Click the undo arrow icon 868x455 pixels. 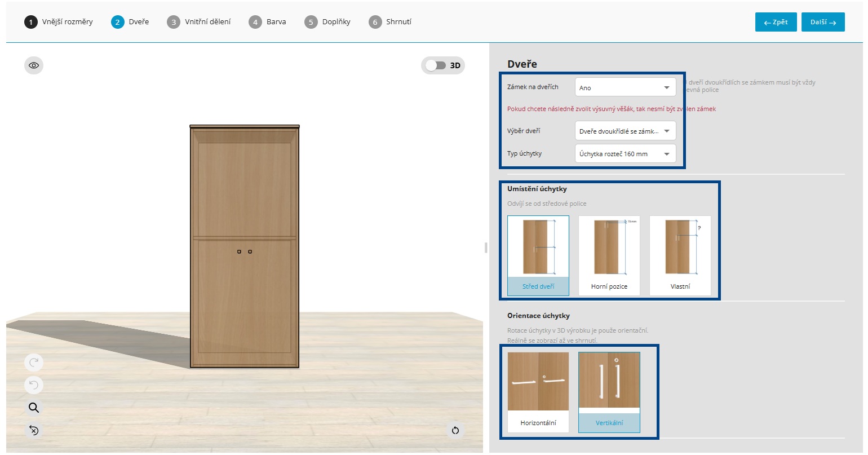click(x=34, y=385)
